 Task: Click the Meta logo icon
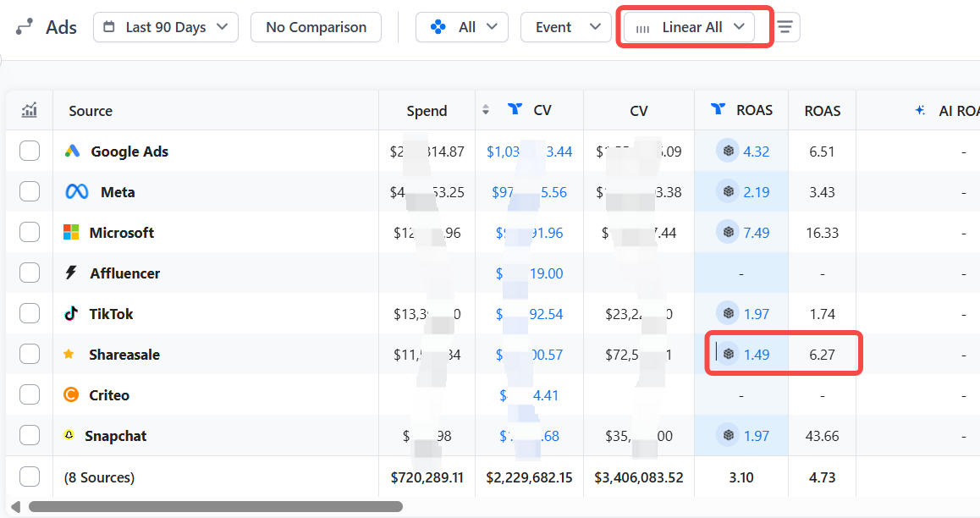(77, 192)
